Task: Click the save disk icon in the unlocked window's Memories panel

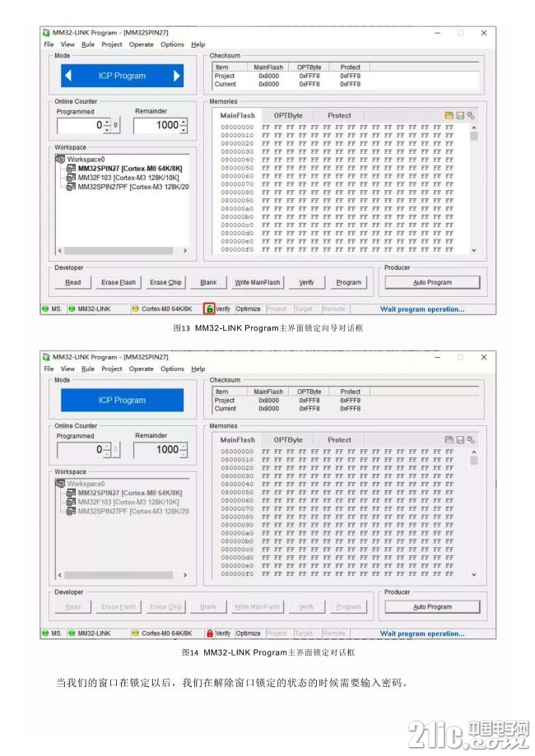Action: pyautogui.click(x=460, y=115)
